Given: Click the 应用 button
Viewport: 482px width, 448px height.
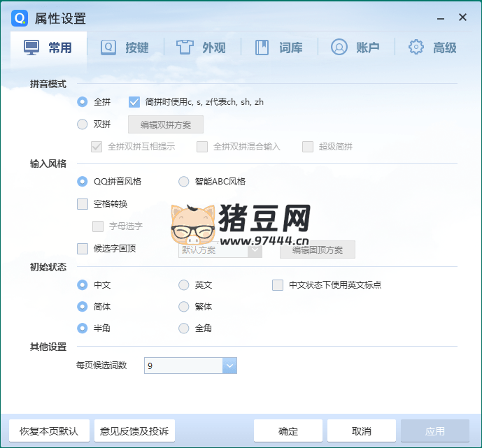Looking at the screenshot, I should (x=435, y=431).
